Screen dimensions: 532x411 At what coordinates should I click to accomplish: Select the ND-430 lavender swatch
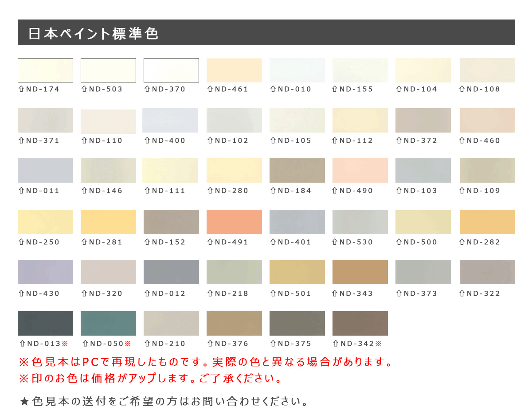point(45,272)
